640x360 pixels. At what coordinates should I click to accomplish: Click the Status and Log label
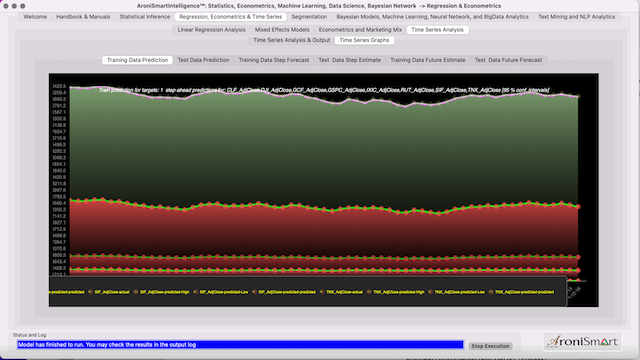29,335
